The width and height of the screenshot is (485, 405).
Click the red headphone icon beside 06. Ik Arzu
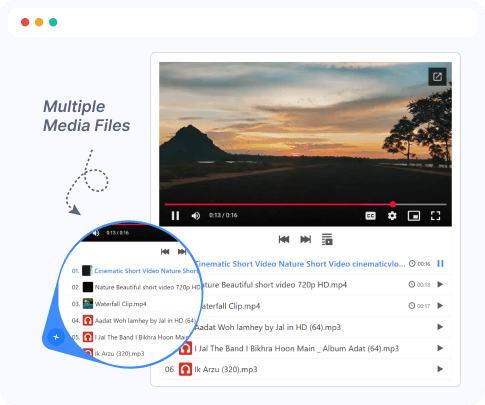pos(185,369)
